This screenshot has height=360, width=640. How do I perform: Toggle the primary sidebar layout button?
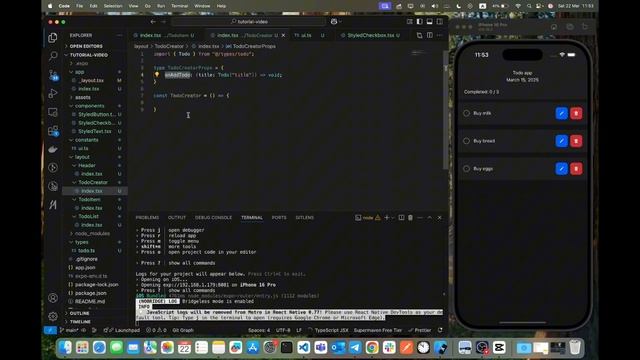(420, 22)
